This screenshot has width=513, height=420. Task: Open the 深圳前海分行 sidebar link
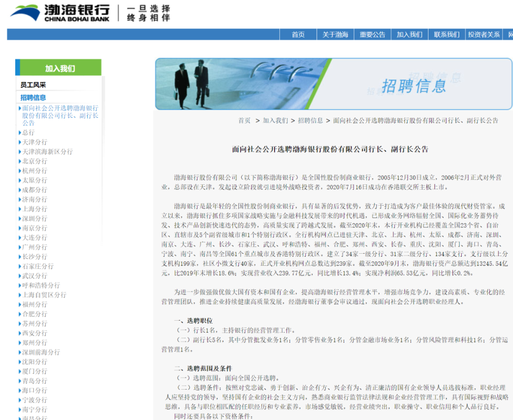(39, 352)
